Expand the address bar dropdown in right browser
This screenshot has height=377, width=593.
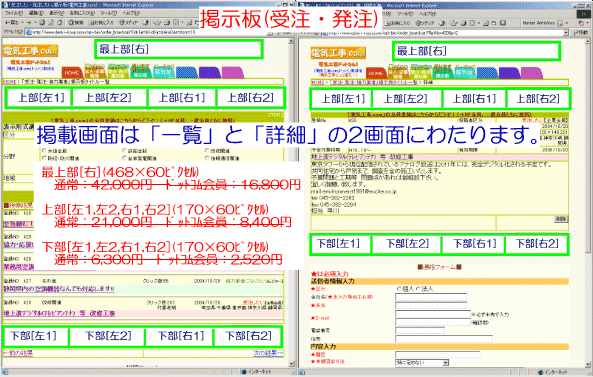566,33
